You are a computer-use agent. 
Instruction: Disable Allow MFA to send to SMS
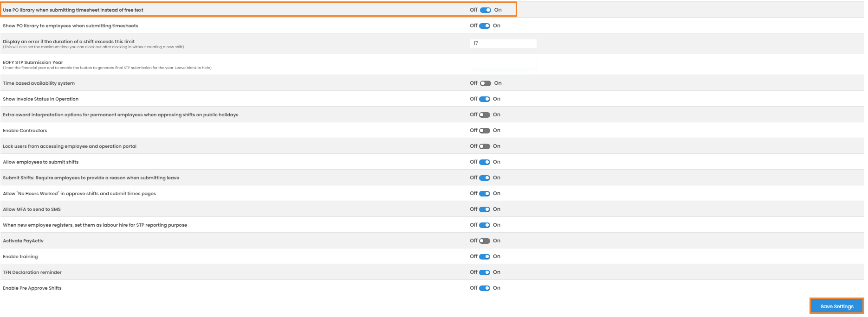(x=485, y=209)
